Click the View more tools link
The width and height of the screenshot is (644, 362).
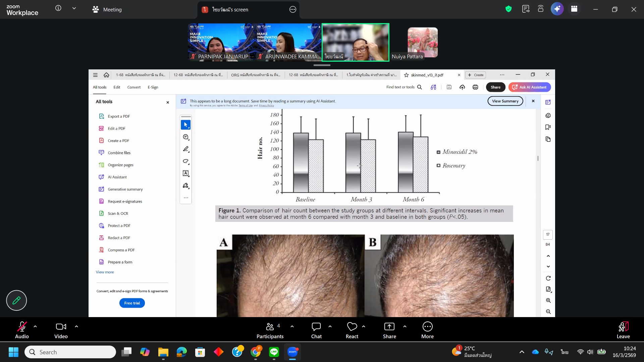[x=105, y=272]
